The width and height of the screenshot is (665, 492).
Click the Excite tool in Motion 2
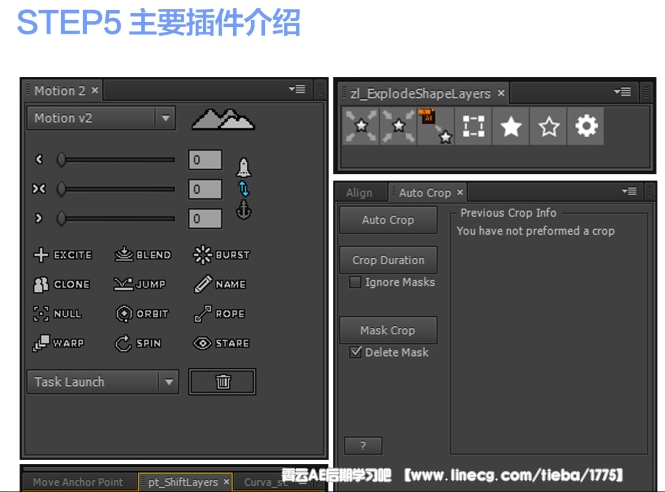(x=62, y=254)
